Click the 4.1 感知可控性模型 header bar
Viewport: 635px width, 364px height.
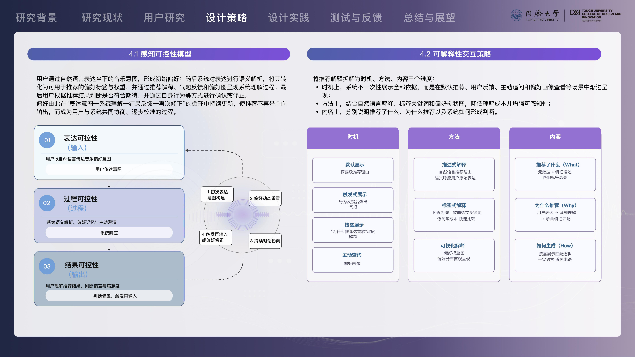[159, 54]
